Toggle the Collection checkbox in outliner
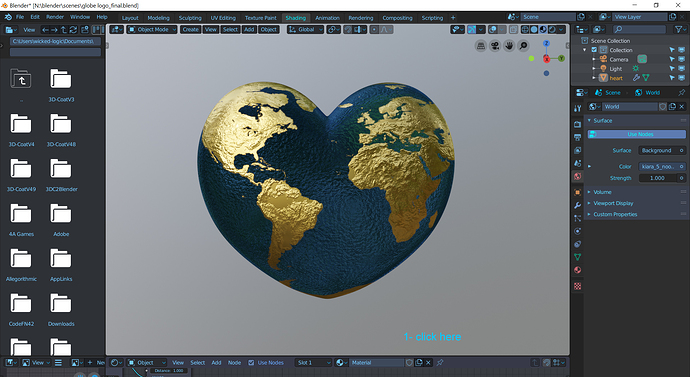This screenshot has width=690, height=377. pyautogui.click(x=594, y=50)
